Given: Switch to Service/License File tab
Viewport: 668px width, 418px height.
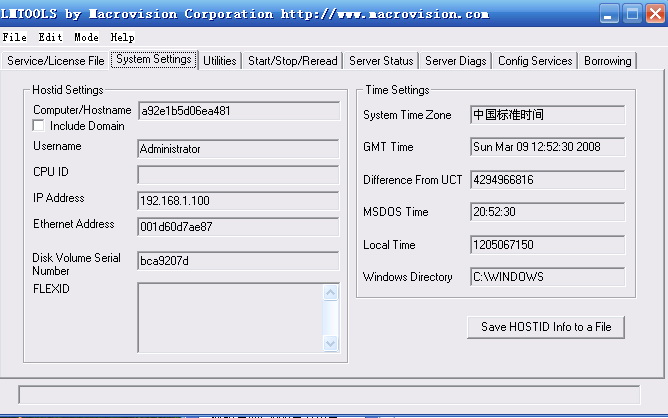Looking at the screenshot, I should pos(55,61).
